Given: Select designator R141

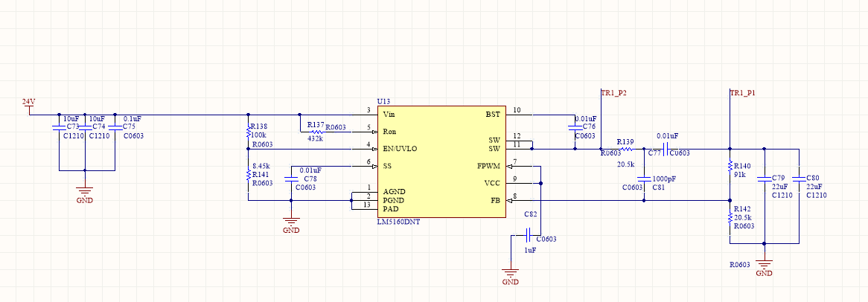Looking at the screenshot, I should point(261,174).
